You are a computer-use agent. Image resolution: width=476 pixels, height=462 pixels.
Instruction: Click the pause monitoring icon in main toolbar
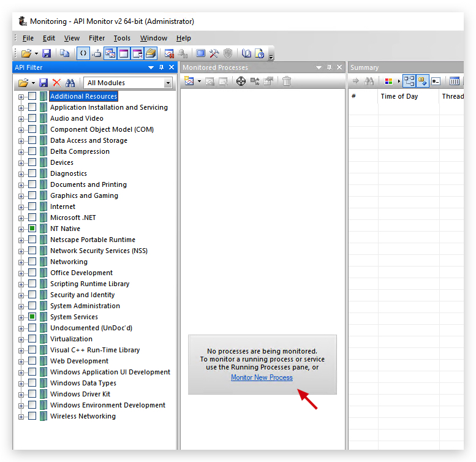point(169,54)
